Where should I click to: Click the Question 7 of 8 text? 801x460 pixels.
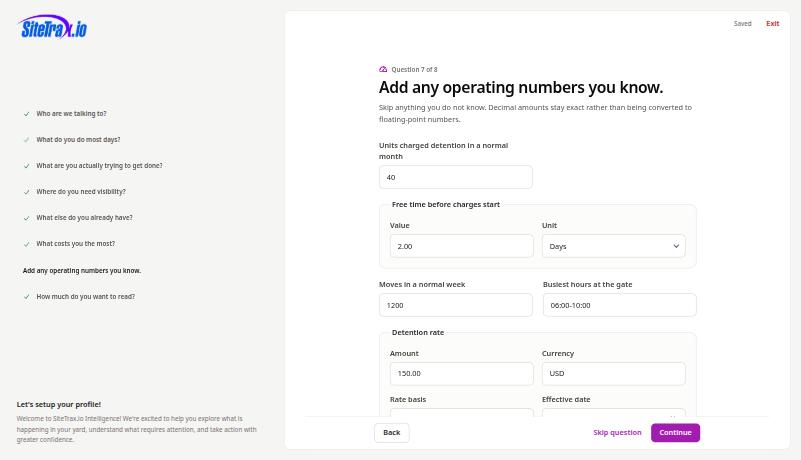pyautogui.click(x=414, y=70)
